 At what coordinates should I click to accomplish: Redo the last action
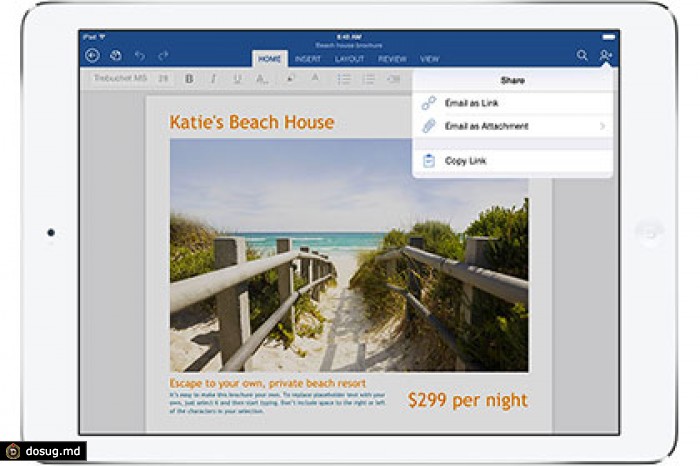163,56
